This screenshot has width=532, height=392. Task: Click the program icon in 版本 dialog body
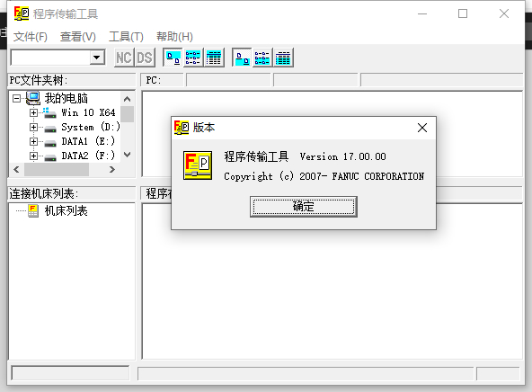click(198, 165)
